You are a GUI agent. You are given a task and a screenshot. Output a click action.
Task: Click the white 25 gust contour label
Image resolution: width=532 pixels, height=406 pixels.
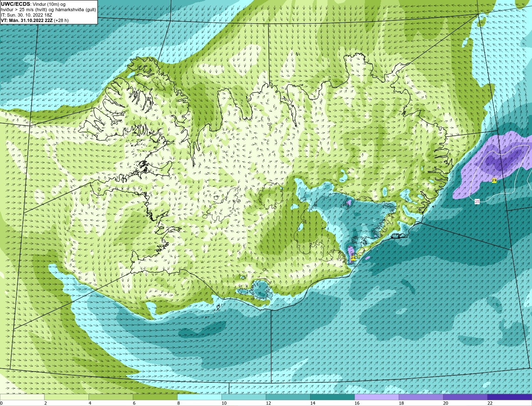point(477,201)
